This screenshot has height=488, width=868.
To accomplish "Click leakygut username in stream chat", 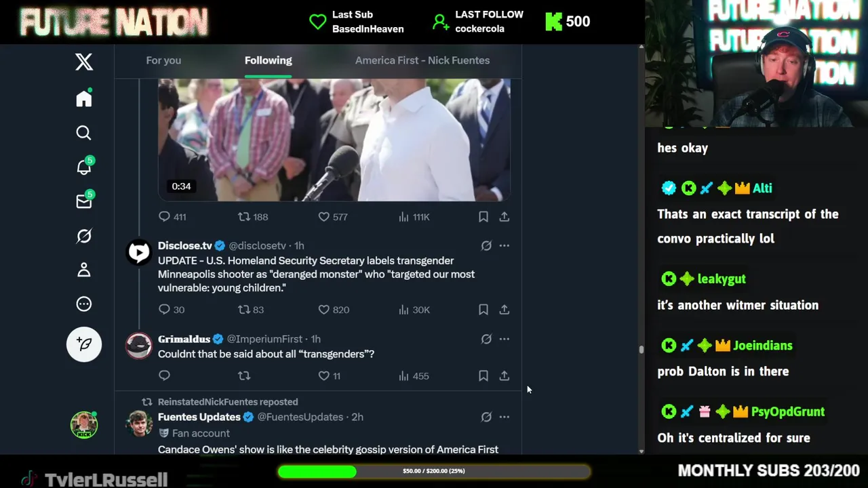I will (722, 279).
